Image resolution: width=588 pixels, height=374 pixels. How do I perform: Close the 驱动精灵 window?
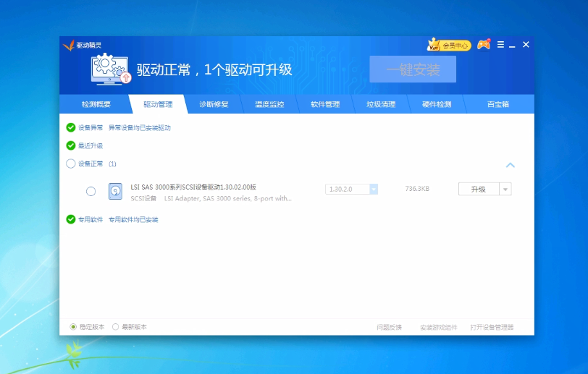526,45
